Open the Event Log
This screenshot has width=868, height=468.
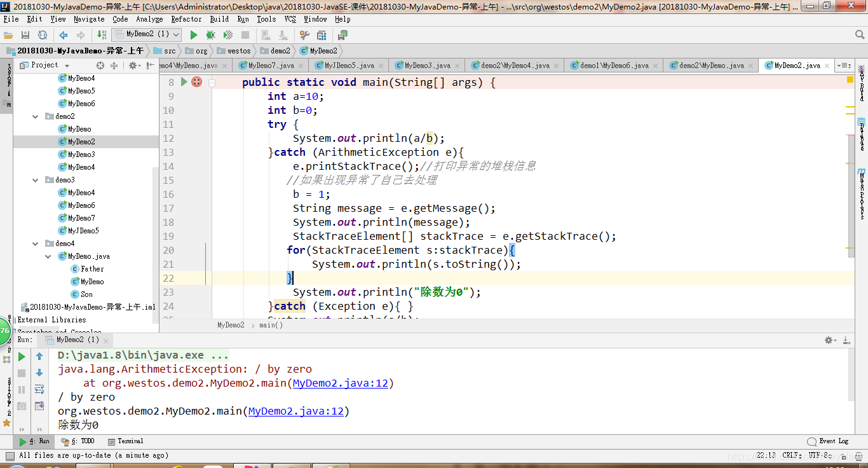(828, 441)
